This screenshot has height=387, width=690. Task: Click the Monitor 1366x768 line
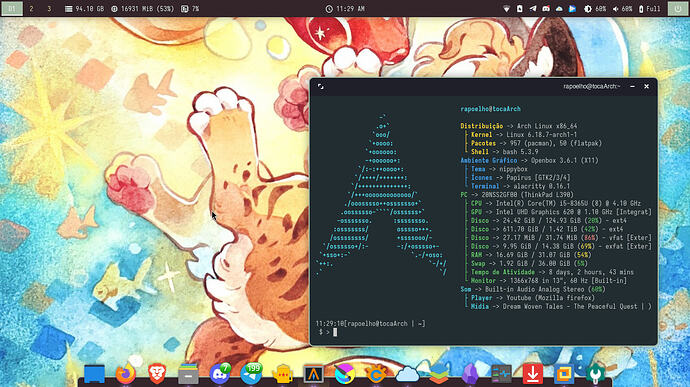coord(549,280)
